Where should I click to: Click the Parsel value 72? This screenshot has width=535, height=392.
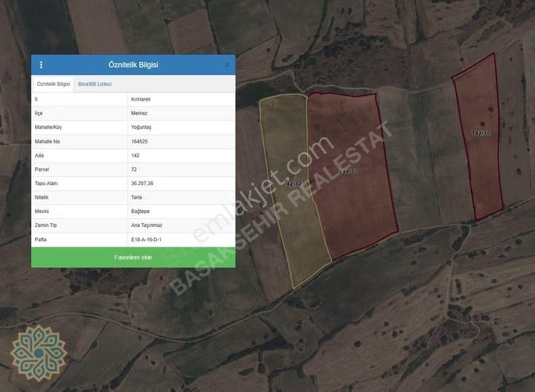pyautogui.click(x=134, y=170)
